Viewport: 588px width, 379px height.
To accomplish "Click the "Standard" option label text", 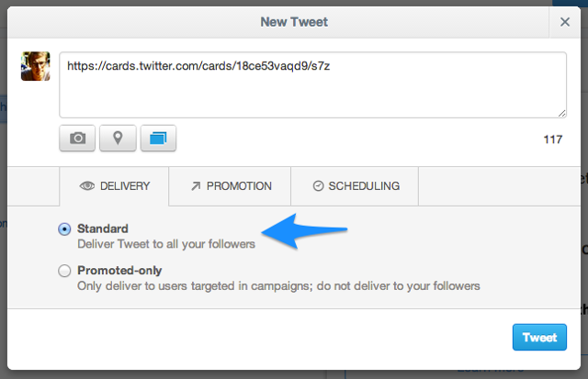I will pos(103,229).
